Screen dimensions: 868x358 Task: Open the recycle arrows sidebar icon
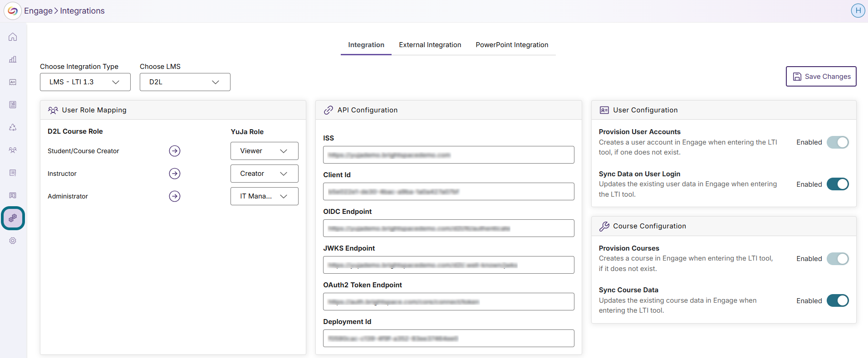(13, 127)
